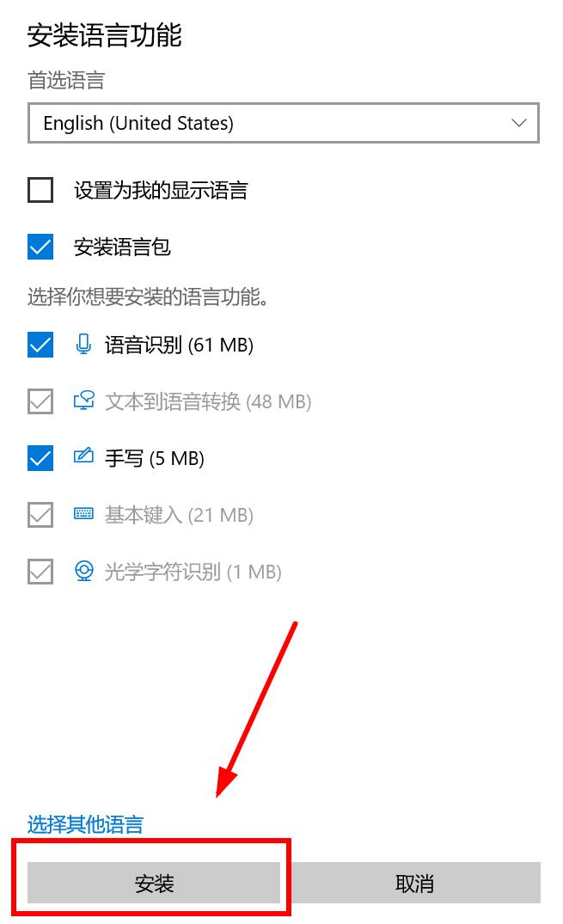Viewport: 563px width, 924px height.
Task: Open the English (United States) language dropdown
Action: tap(284, 123)
